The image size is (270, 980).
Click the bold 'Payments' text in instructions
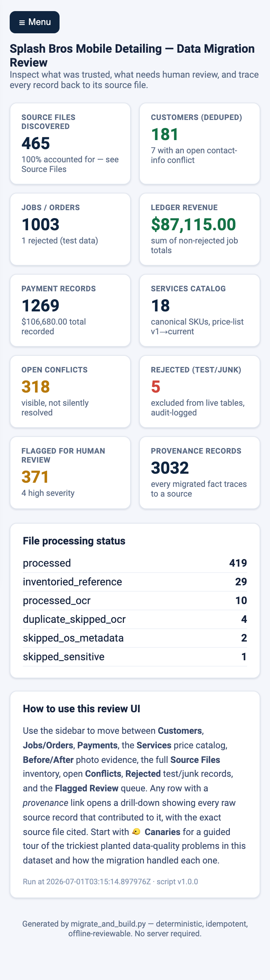(x=97, y=745)
